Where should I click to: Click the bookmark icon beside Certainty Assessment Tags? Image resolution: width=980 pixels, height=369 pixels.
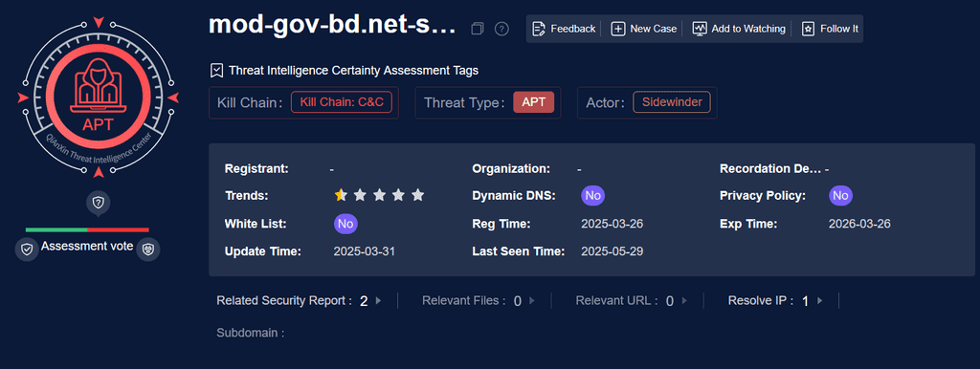(216, 71)
